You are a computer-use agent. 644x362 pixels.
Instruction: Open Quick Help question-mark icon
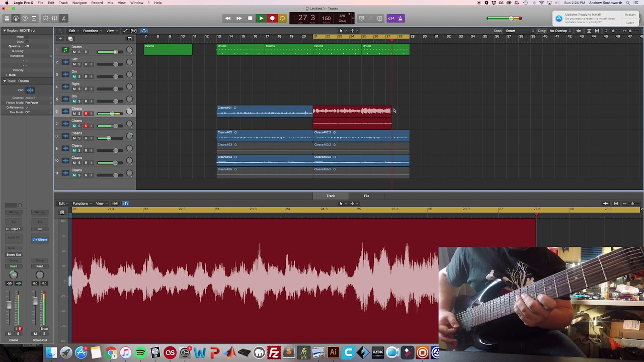tap(25, 19)
